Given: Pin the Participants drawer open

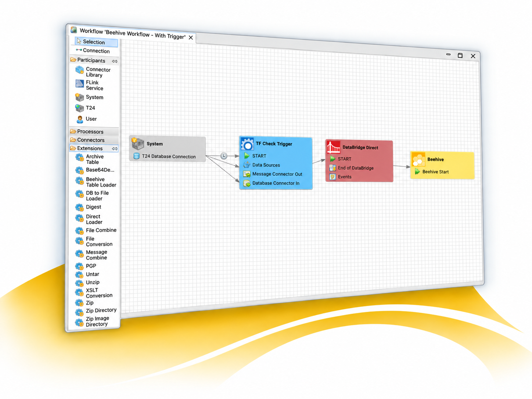Looking at the screenshot, I should pyautogui.click(x=115, y=61).
